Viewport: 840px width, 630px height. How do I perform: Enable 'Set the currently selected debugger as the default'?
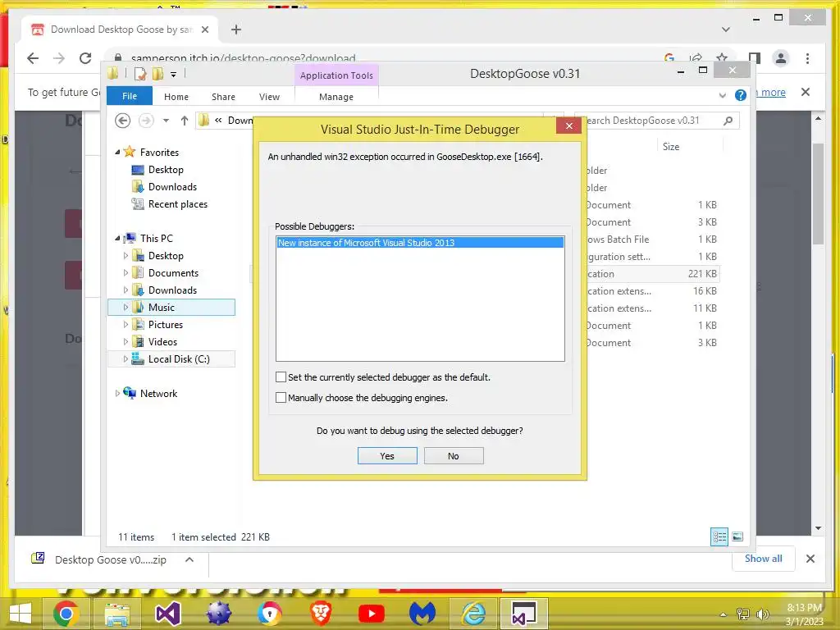[x=281, y=377]
